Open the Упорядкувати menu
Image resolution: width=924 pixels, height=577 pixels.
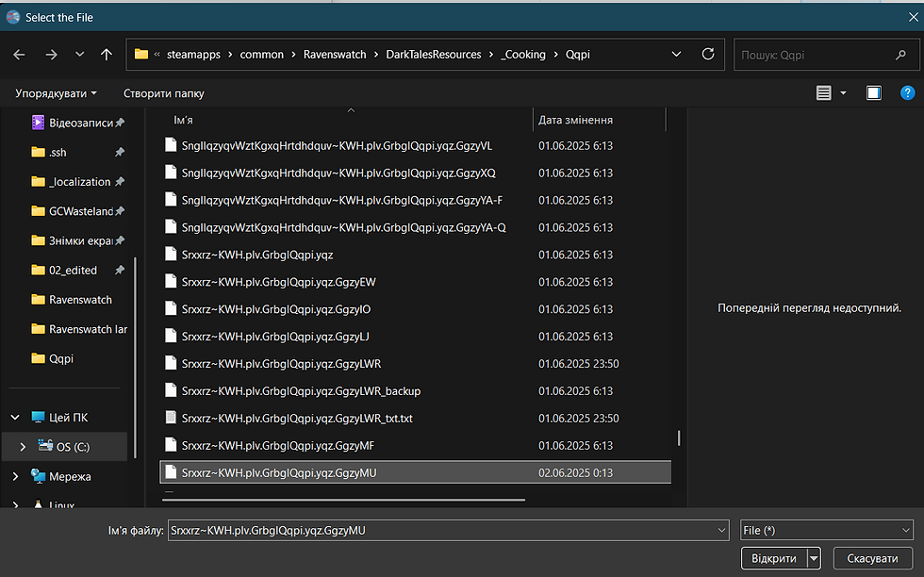click(56, 93)
